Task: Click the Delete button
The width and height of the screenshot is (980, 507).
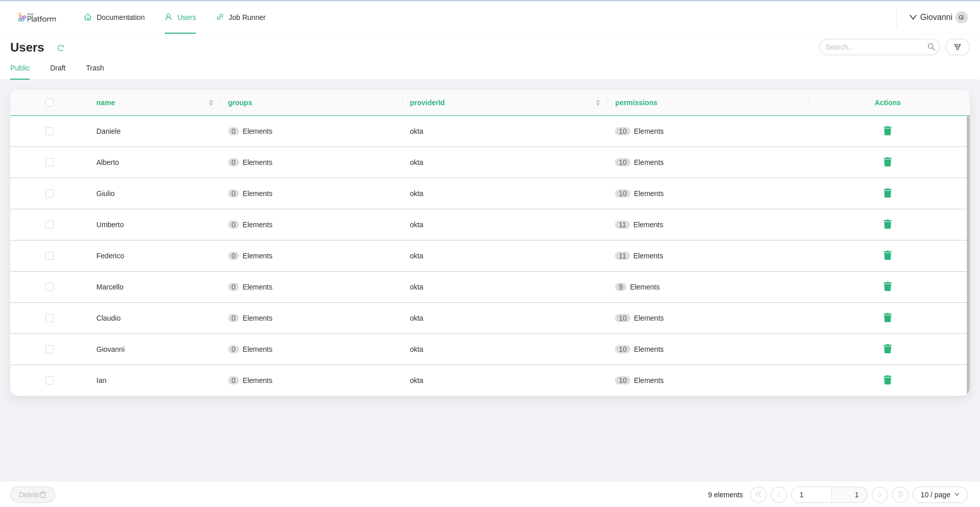Action: [x=32, y=494]
